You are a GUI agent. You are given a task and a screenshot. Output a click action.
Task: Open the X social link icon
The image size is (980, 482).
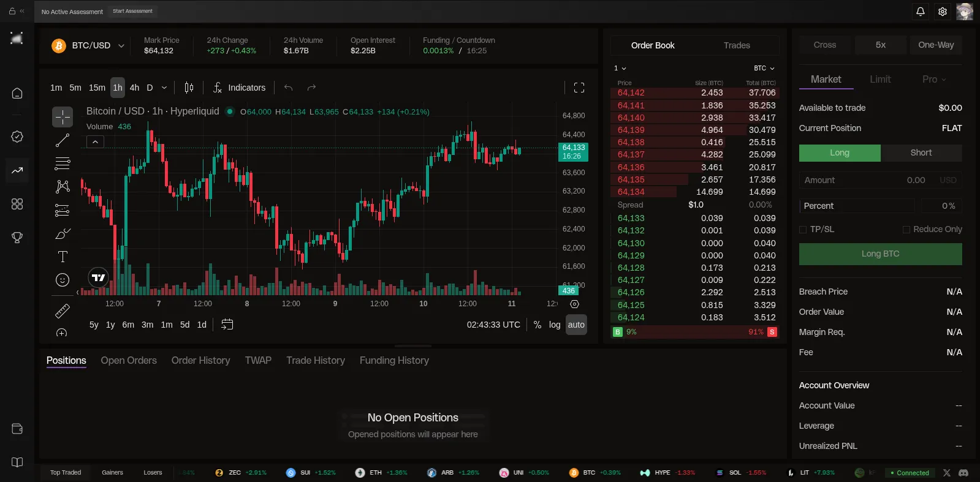tap(947, 473)
